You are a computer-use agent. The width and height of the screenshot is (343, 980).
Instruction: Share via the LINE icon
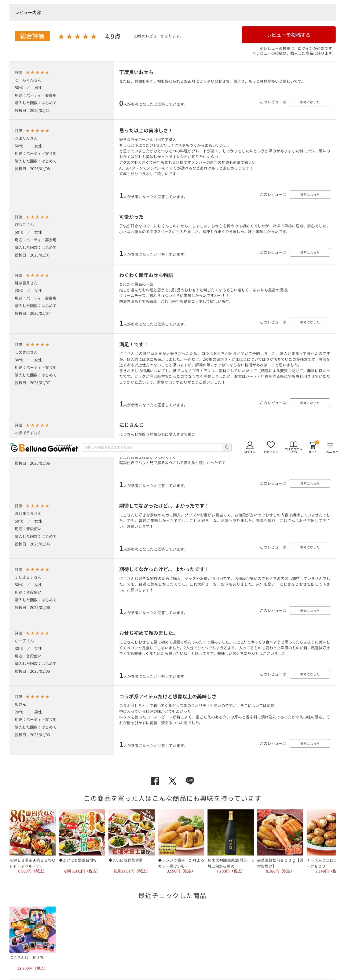click(190, 781)
